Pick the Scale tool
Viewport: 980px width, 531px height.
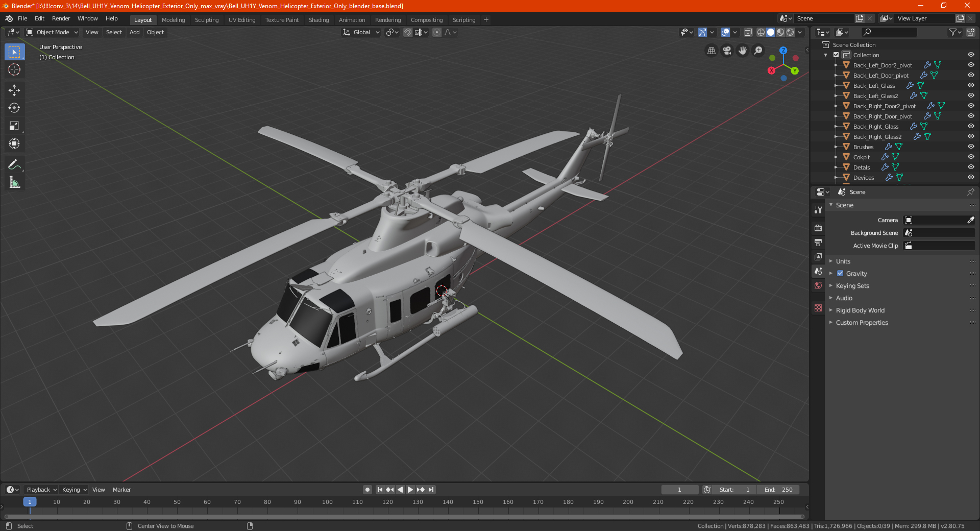pyautogui.click(x=14, y=126)
